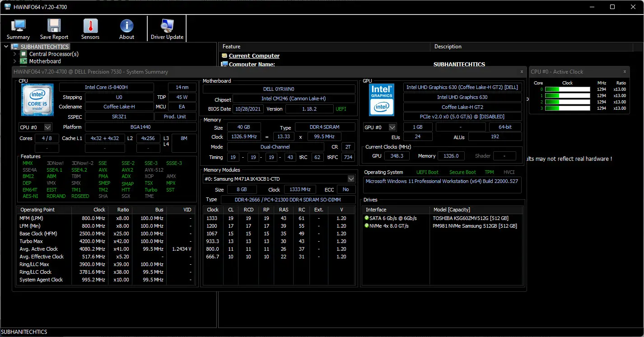Click the Core 0 clock bar

(567, 89)
